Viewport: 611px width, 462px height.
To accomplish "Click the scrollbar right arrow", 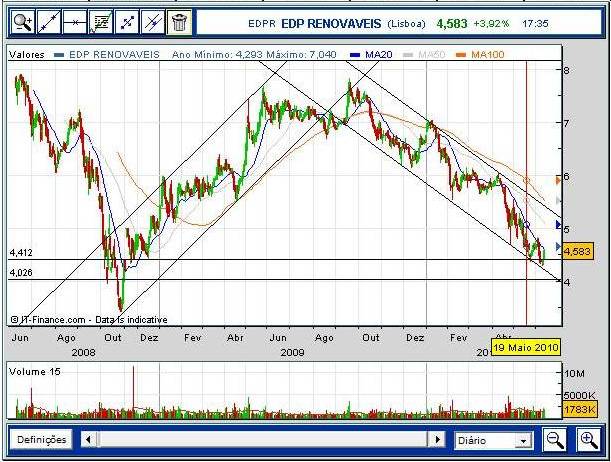I will (437, 440).
